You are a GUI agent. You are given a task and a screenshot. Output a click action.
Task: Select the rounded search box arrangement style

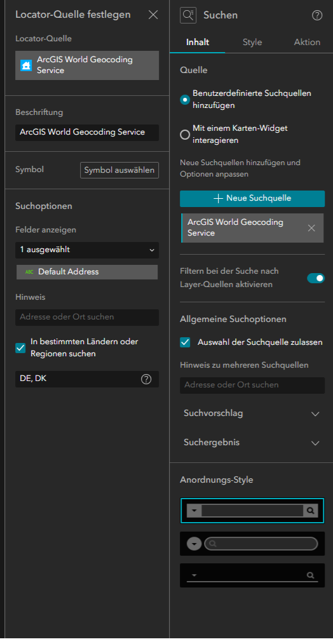coord(252,544)
